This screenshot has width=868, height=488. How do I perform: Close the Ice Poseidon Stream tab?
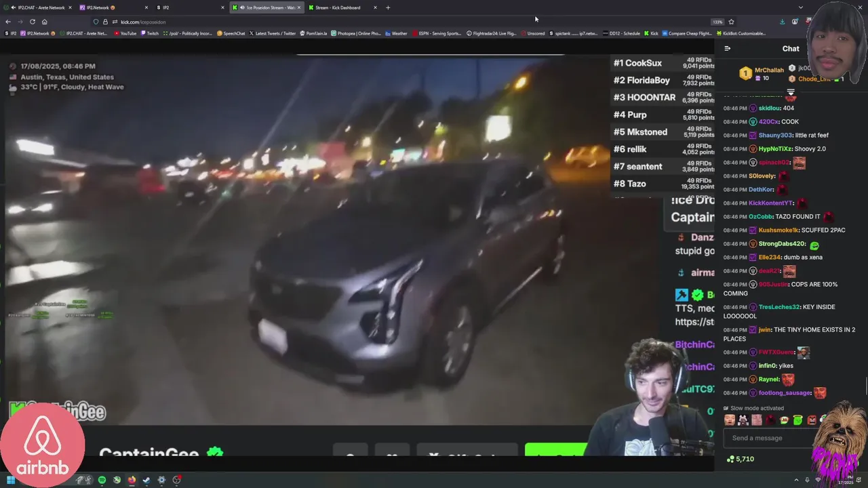pyautogui.click(x=298, y=7)
